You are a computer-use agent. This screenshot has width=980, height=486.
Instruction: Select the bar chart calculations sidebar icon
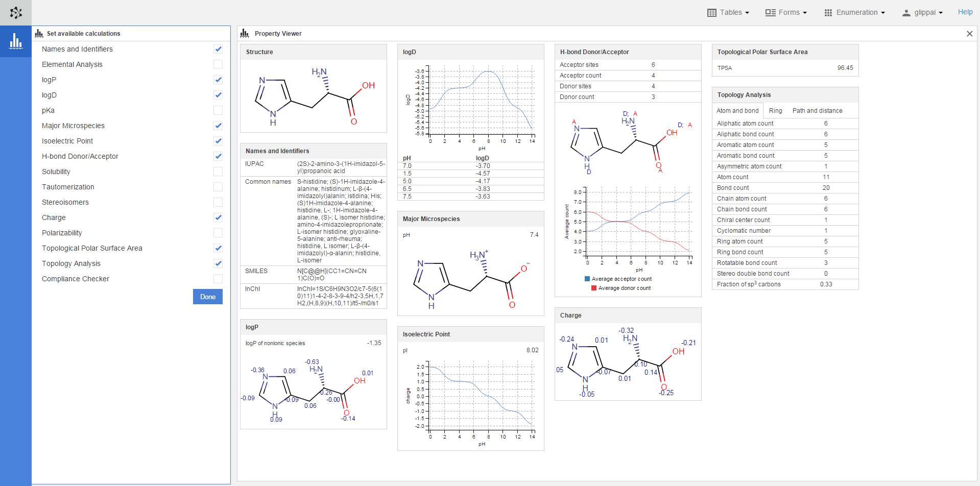(16, 41)
